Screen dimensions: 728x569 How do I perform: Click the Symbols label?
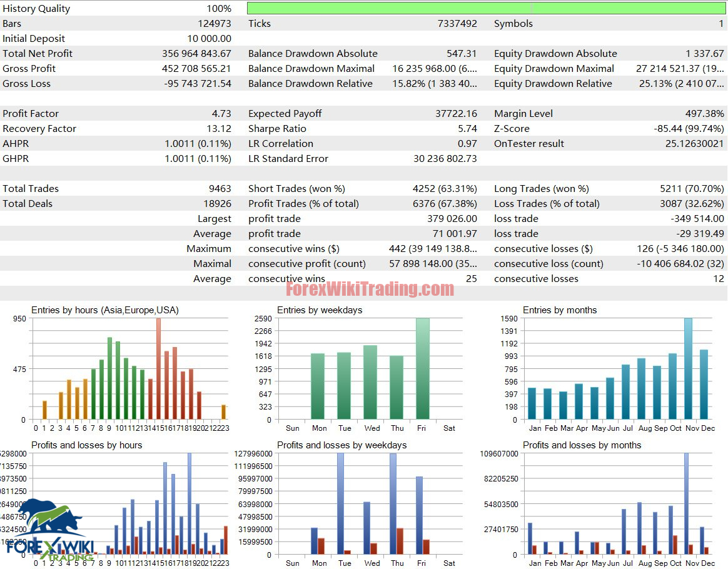click(513, 24)
